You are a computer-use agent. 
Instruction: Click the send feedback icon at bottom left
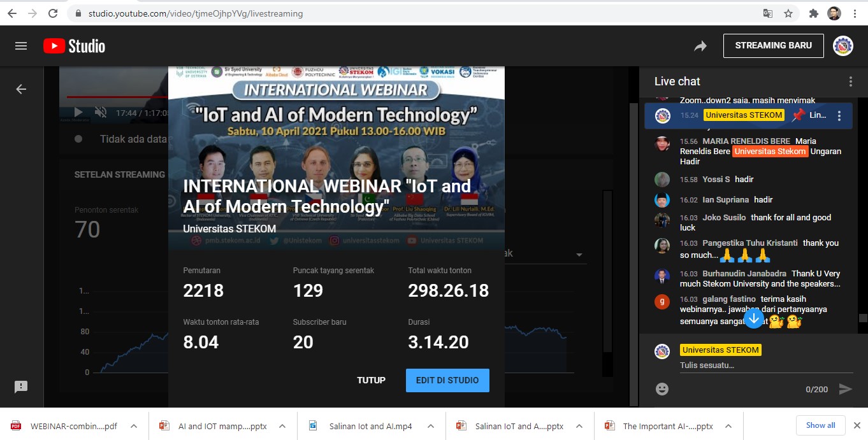(x=21, y=387)
